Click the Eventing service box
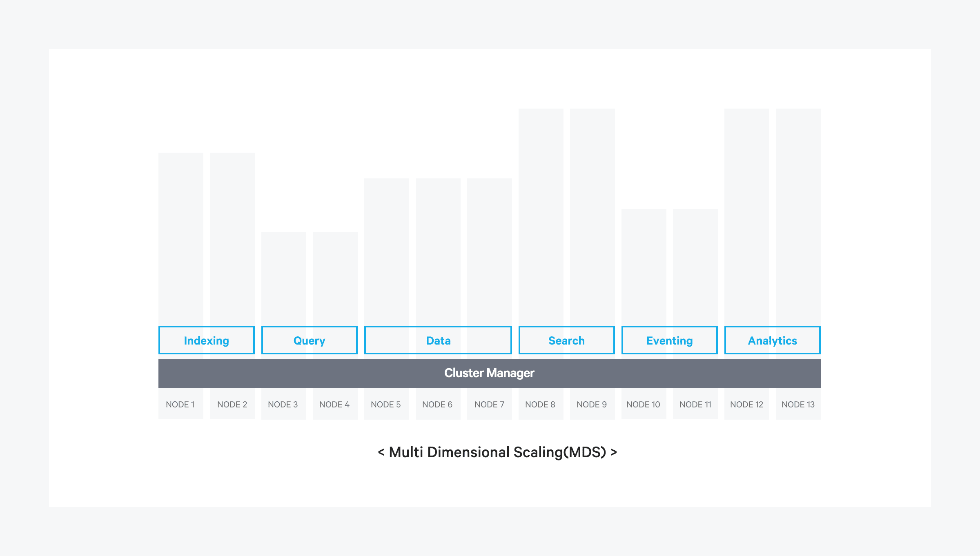 pyautogui.click(x=669, y=340)
